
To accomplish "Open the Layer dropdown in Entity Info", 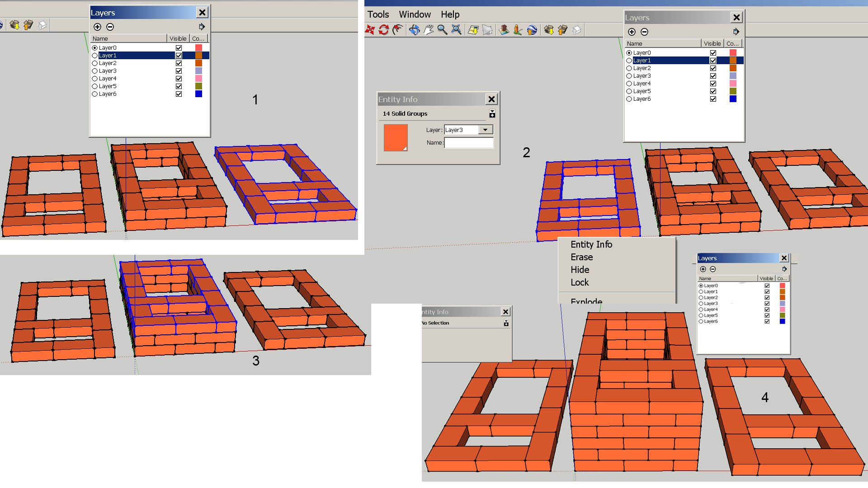I will (x=486, y=130).
